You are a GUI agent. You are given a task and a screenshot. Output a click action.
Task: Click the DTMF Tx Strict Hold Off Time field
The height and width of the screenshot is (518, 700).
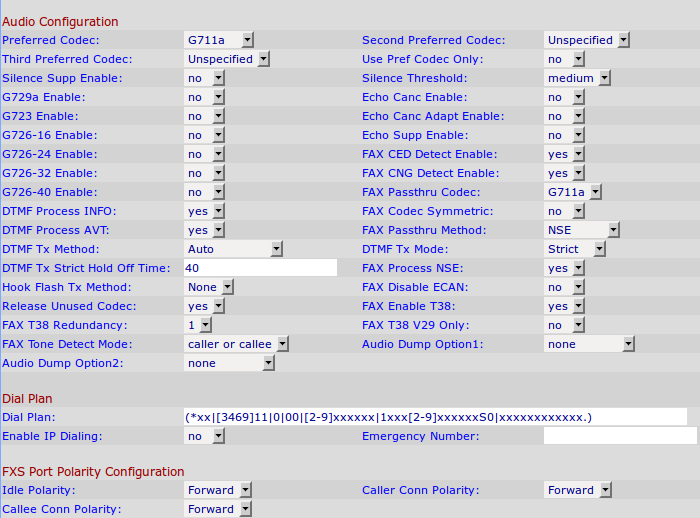tap(260, 268)
